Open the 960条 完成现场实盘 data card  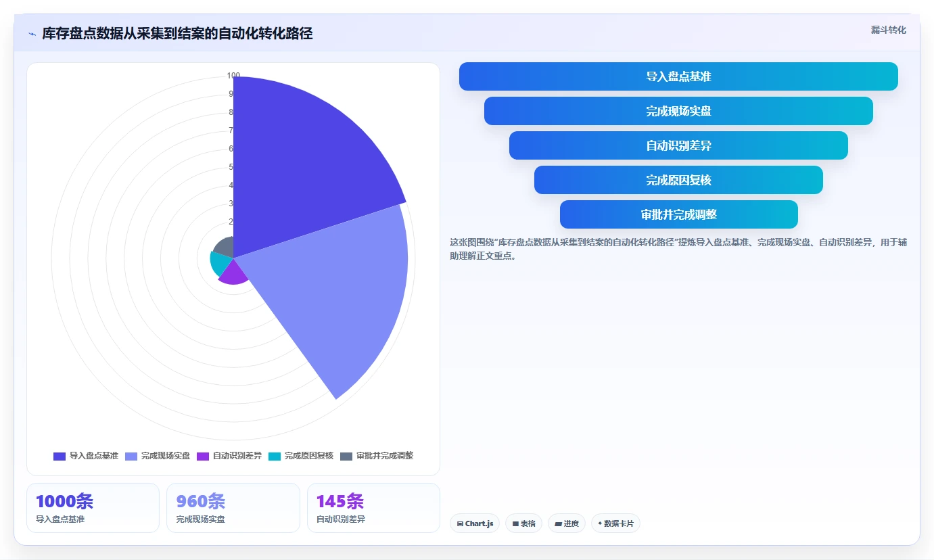(233, 508)
